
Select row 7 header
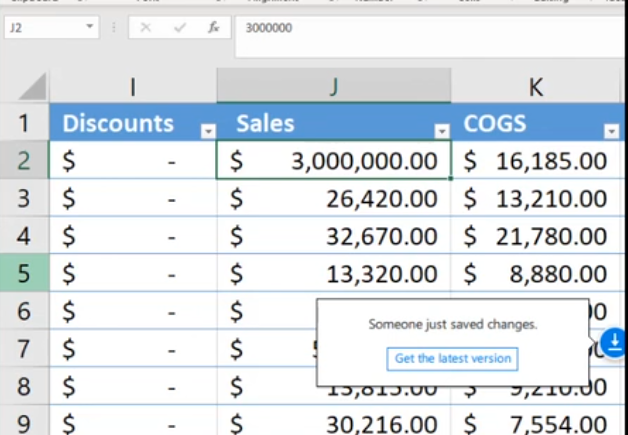coord(24,348)
